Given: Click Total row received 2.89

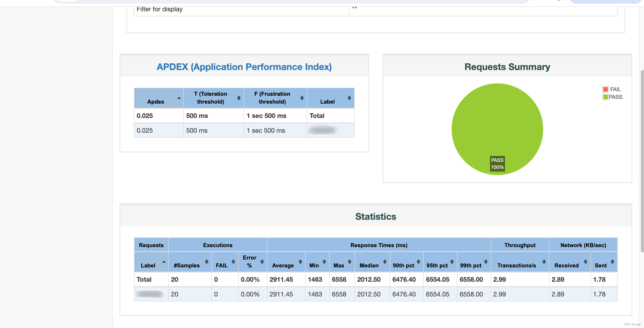Looking at the screenshot, I should click(558, 279).
